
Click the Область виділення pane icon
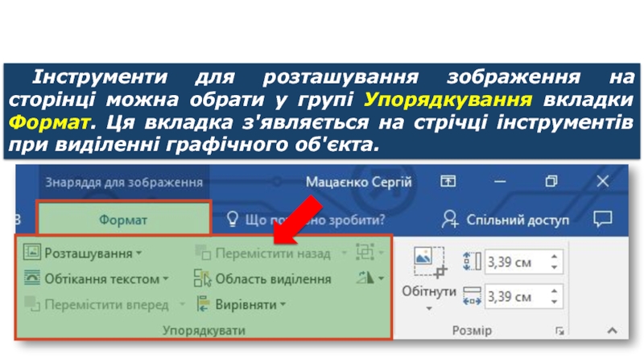pyautogui.click(x=203, y=278)
